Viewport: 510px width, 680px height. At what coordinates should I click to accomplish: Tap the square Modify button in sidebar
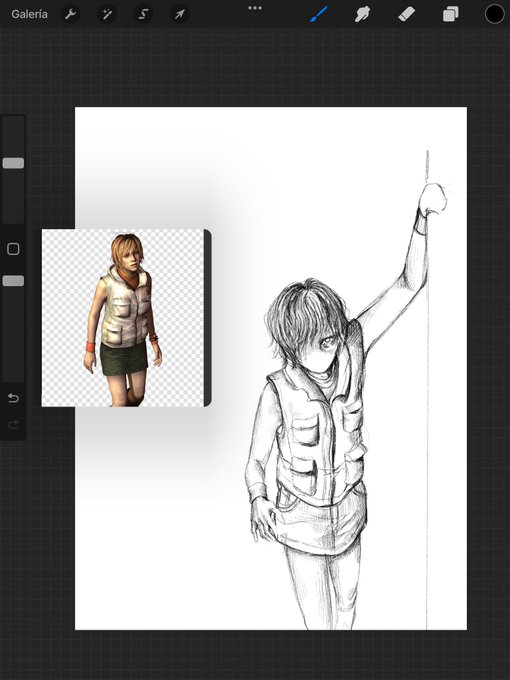[13, 249]
